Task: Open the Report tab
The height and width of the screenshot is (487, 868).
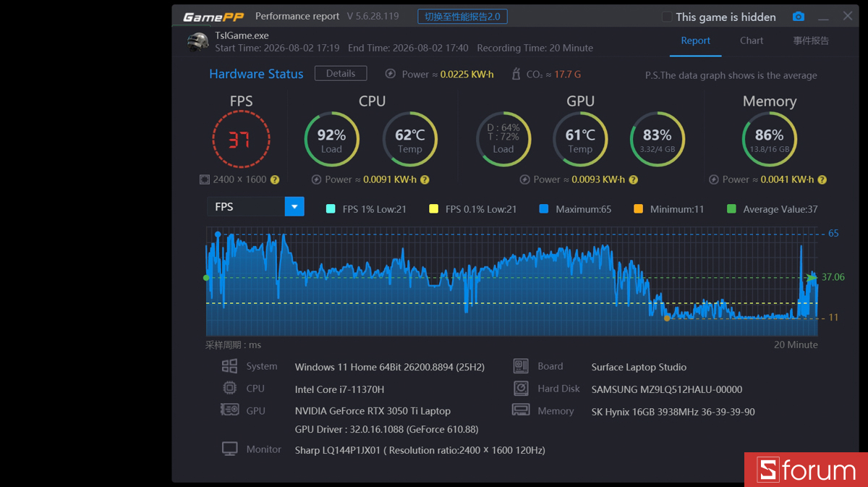Action: [695, 41]
